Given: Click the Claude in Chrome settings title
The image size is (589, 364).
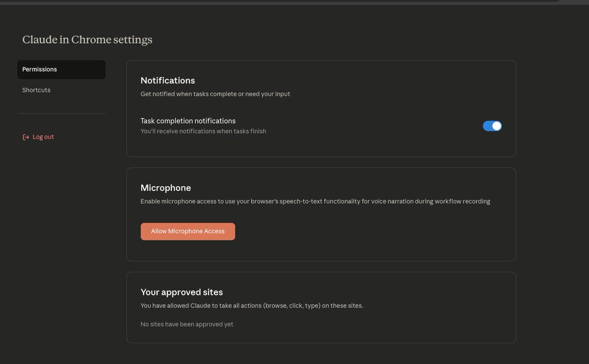Looking at the screenshot, I should coord(87,40).
